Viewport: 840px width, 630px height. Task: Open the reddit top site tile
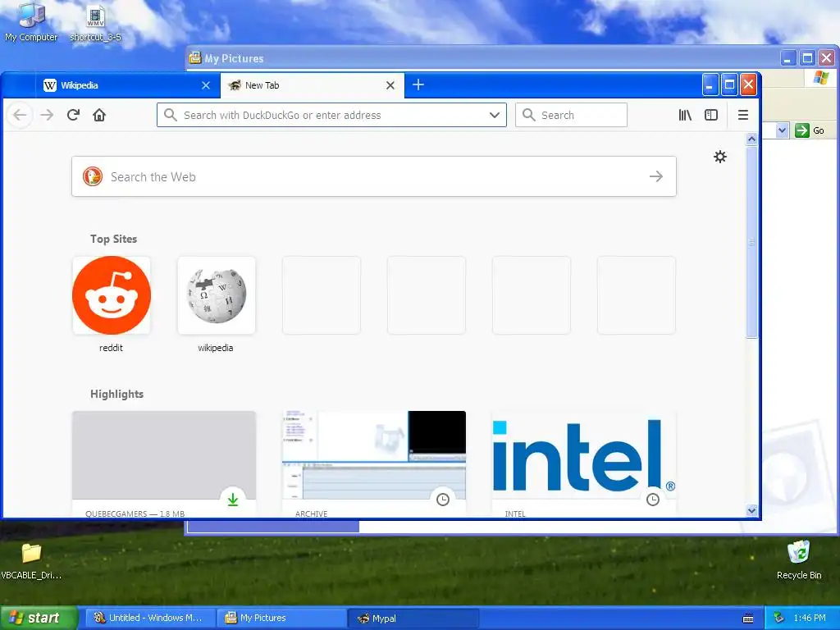[112, 295]
